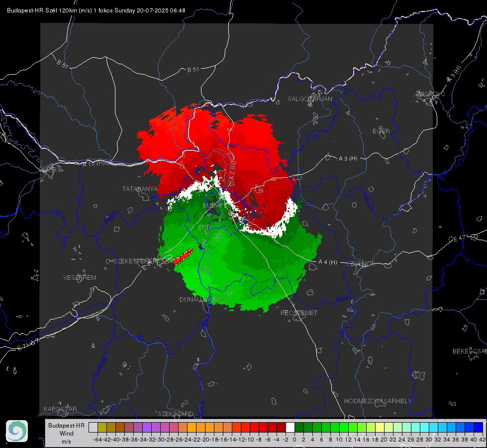Pick the gray no-data swatch before -64
The width and height of the screenshot is (487, 448).
tap(93, 427)
